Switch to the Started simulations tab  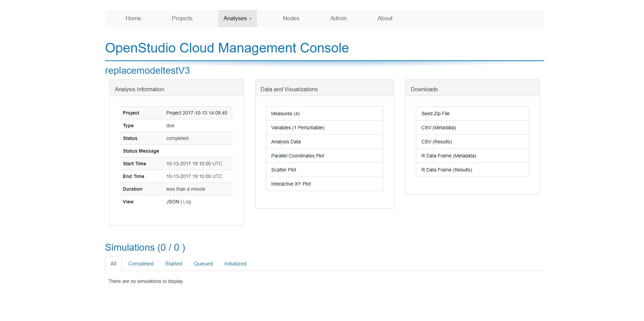click(x=174, y=264)
